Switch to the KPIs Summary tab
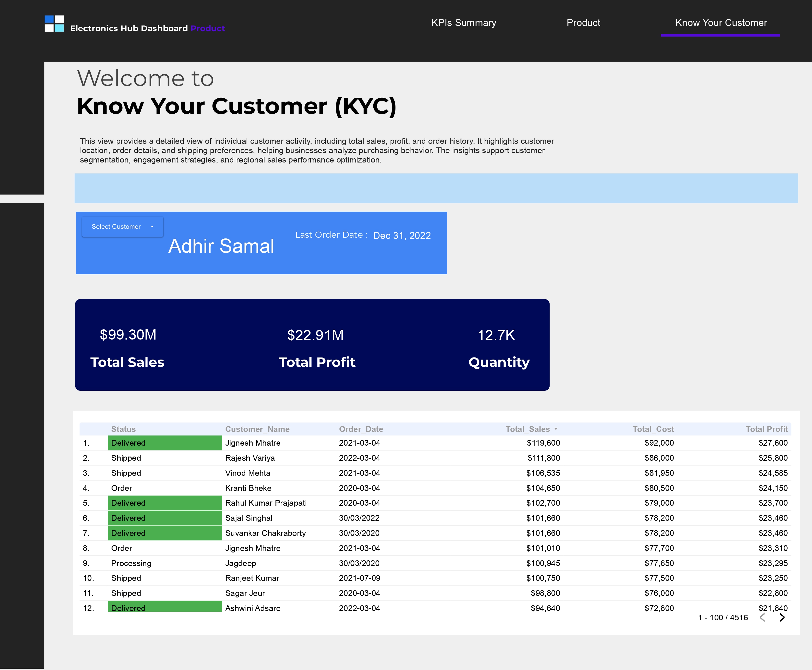The height and width of the screenshot is (670, 812). coord(464,23)
